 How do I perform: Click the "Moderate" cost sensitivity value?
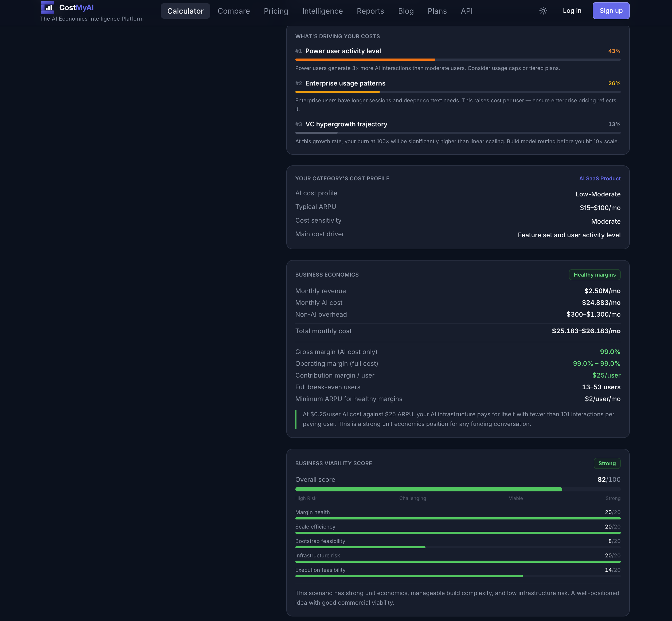pos(605,222)
